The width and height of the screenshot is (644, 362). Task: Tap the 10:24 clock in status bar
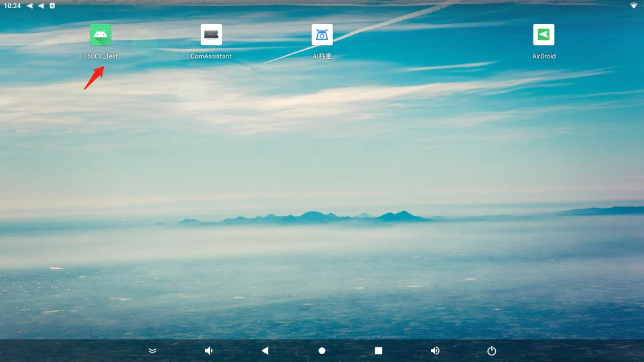point(12,6)
